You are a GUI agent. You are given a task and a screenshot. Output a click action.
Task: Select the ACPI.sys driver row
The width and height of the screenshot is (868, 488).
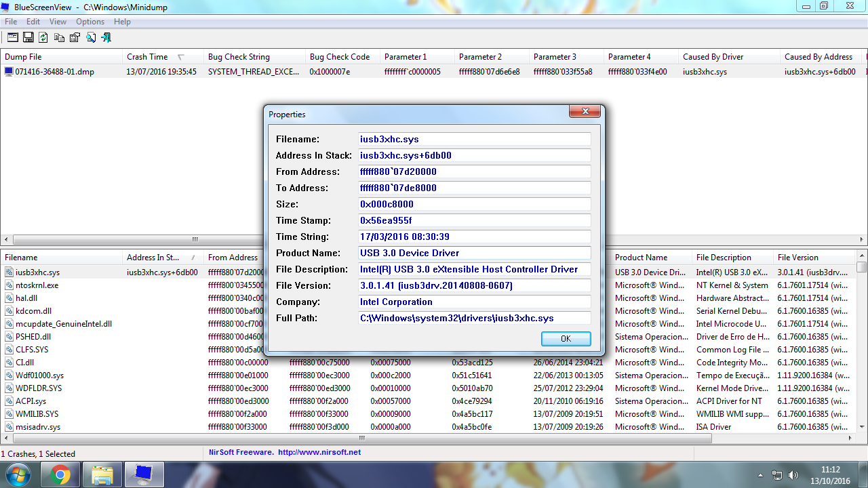point(429,401)
